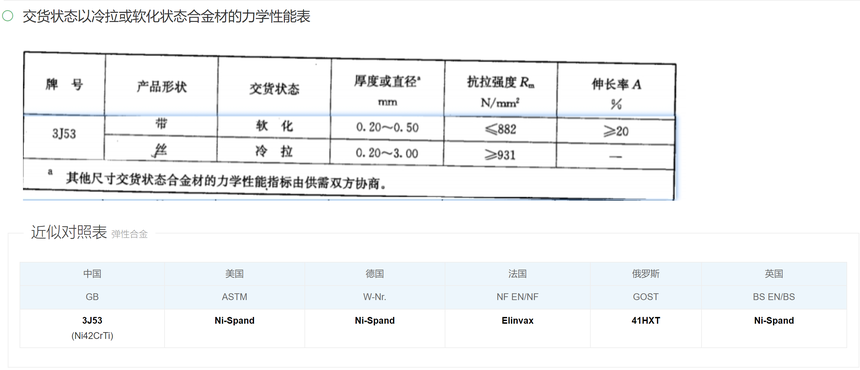The image size is (860, 370).
Task: Click the W-Nr. standard cell
Action: pos(375,297)
